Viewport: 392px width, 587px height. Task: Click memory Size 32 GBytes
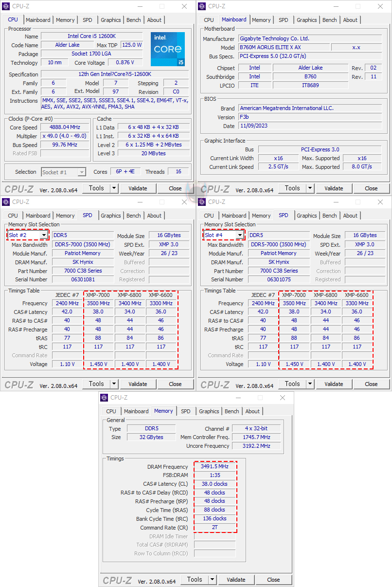pos(151,438)
